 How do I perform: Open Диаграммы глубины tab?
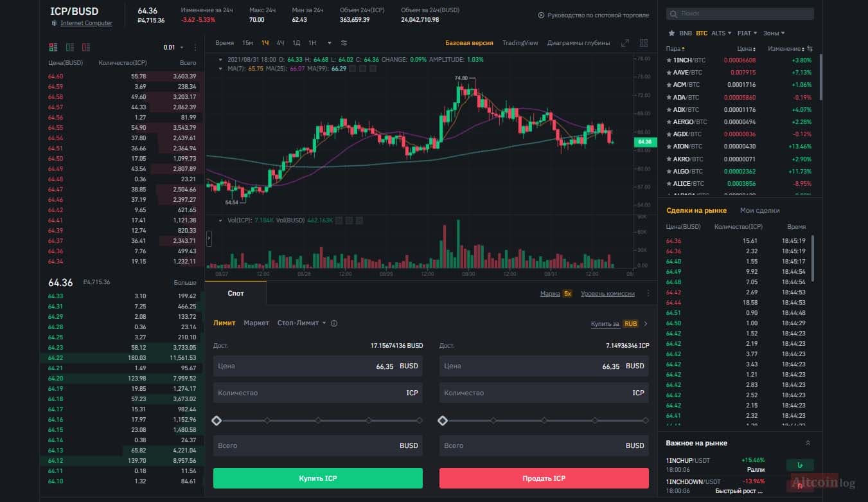coord(578,43)
